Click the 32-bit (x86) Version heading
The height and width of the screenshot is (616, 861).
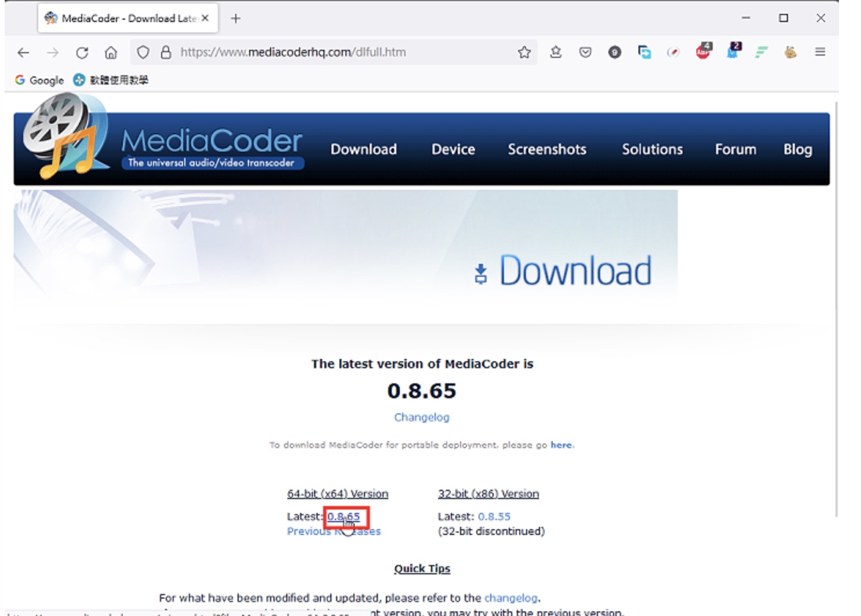pos(488,494)
